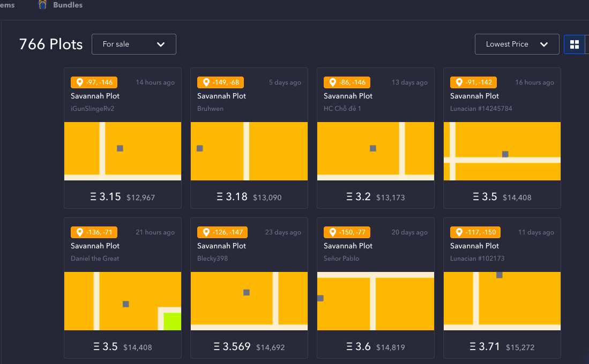View Daniel the Great's plot map thumbnail
Viewport: 589px width, 364px height.
pyautogui.click(x=123, y=301)
